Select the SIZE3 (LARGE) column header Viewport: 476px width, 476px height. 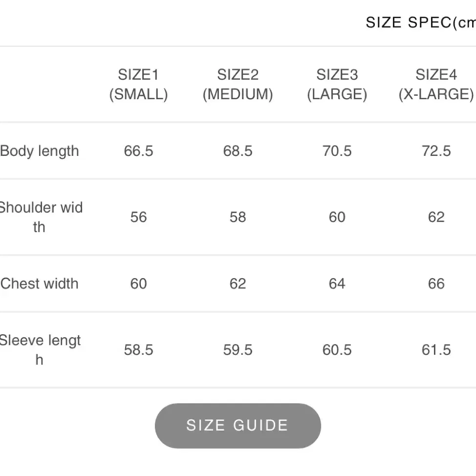coord(337,85)
